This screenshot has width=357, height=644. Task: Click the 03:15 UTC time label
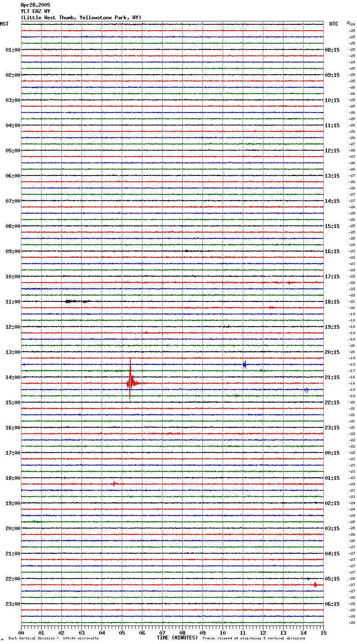point(332,529)
